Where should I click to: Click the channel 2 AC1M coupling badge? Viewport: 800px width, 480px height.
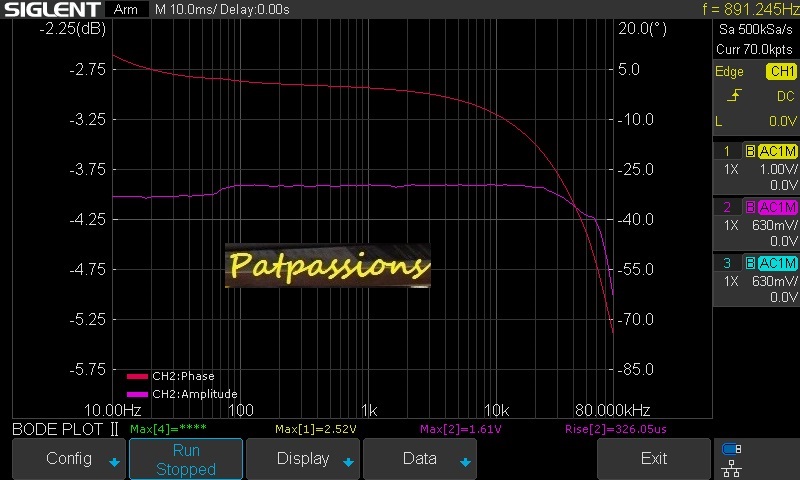777,207
